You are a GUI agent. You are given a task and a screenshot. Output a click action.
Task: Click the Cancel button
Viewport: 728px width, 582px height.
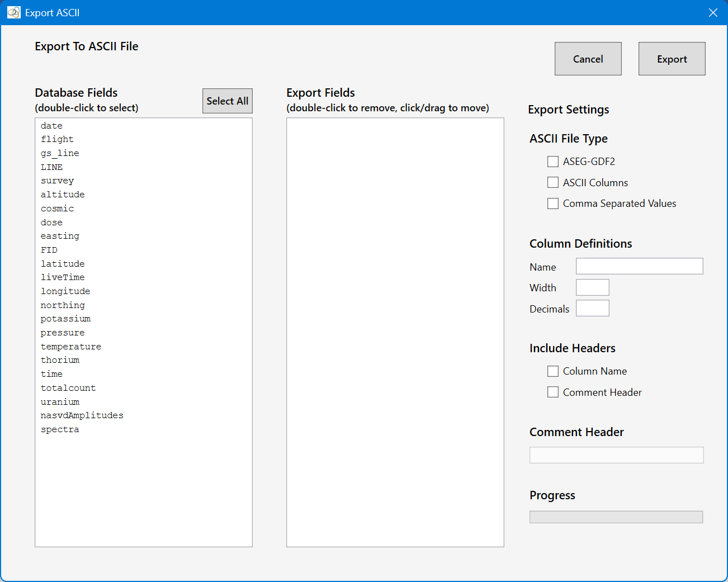[588, 59]
